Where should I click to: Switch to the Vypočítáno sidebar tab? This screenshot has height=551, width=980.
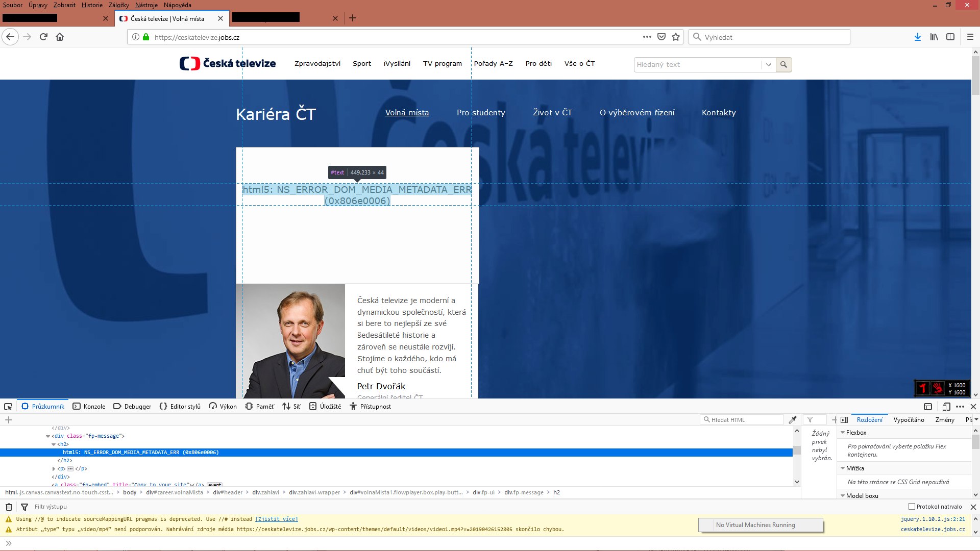pyautogui.click(x=909, y=420)
